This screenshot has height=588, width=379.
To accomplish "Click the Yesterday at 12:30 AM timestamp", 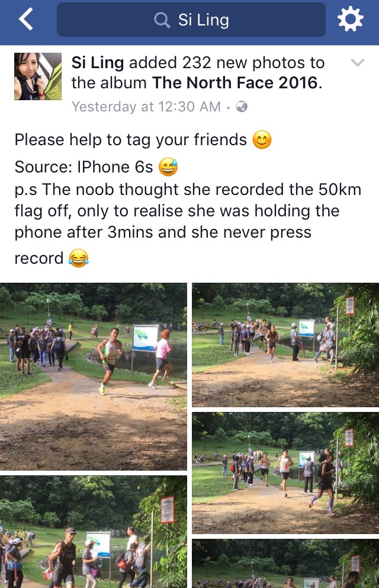I will [146, 107].
